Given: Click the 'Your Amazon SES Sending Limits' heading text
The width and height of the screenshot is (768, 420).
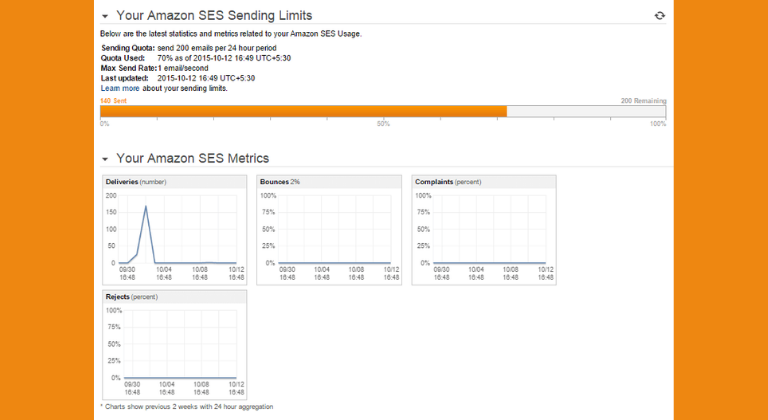Looking at the screenshot, I should click(x=213, y=16).
